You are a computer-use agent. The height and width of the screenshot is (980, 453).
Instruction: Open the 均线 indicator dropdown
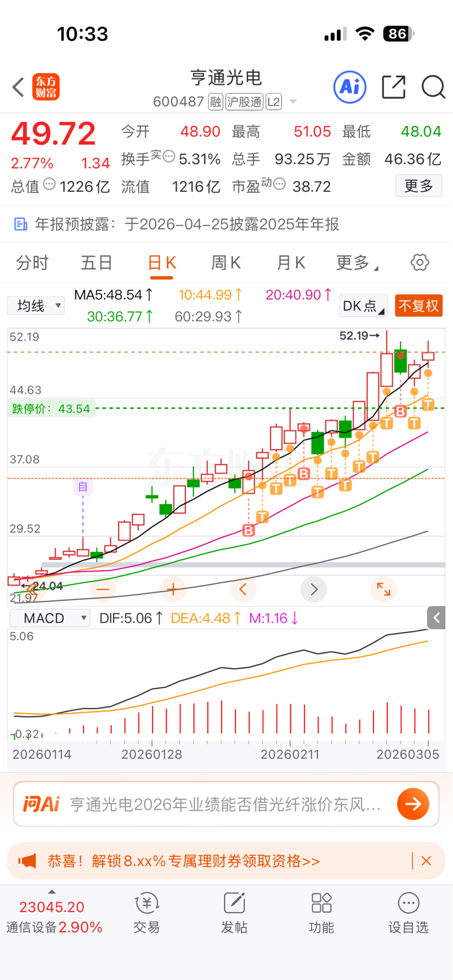tap(36, 305)
